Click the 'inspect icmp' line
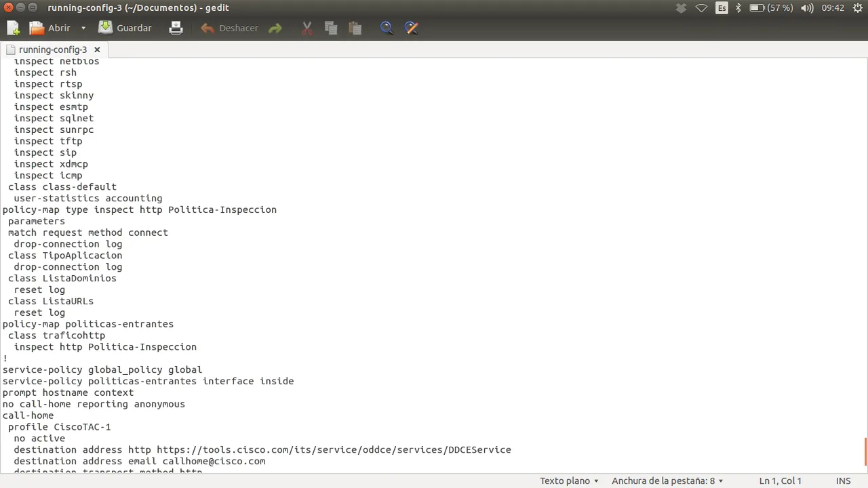This screenshot has height=488, width=868. click(48, 176)
